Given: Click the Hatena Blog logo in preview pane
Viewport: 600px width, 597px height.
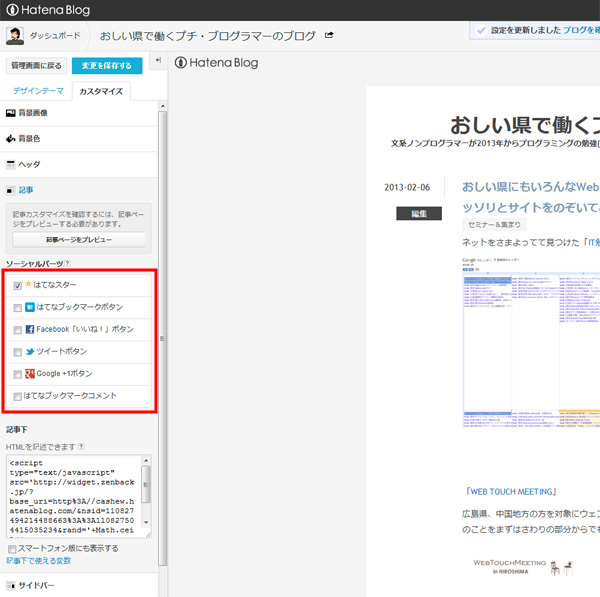Looking at the screenshot, I should (x=217, y=63).
